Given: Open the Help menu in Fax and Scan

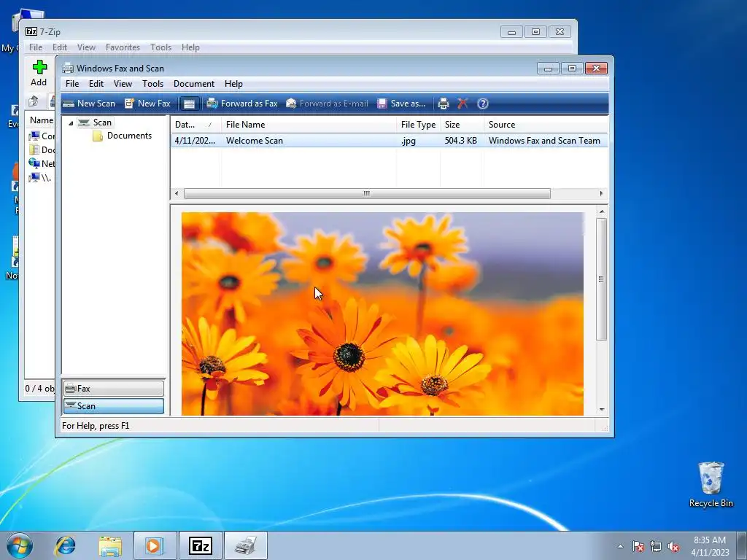Looking at the screenshot, I should pos(233,84).
